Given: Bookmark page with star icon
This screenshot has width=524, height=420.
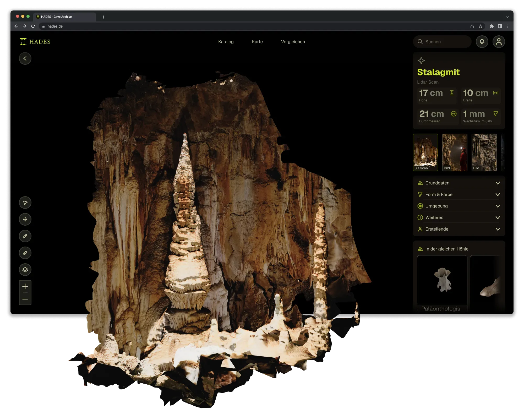Looking at the screenshot, I should [481, 26].
